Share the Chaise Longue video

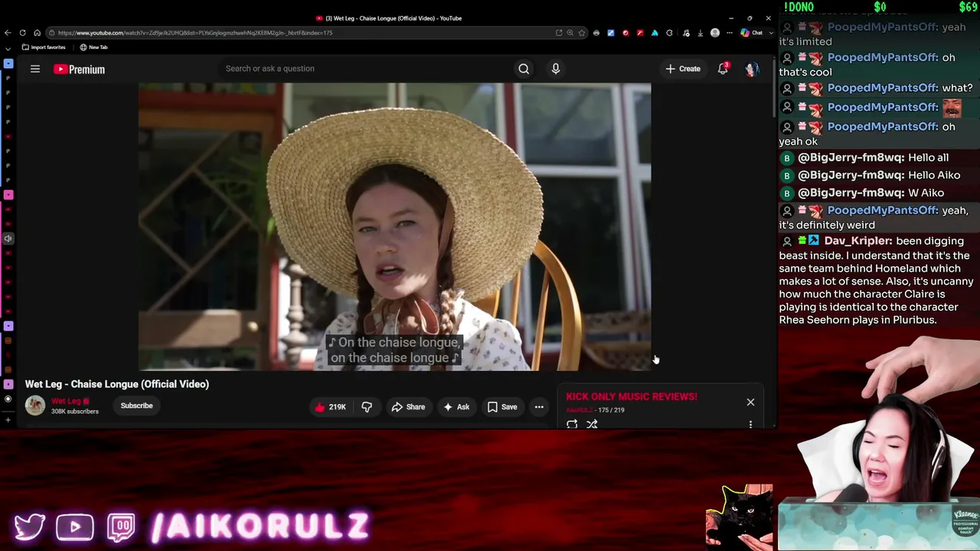[x=408, y=407]
